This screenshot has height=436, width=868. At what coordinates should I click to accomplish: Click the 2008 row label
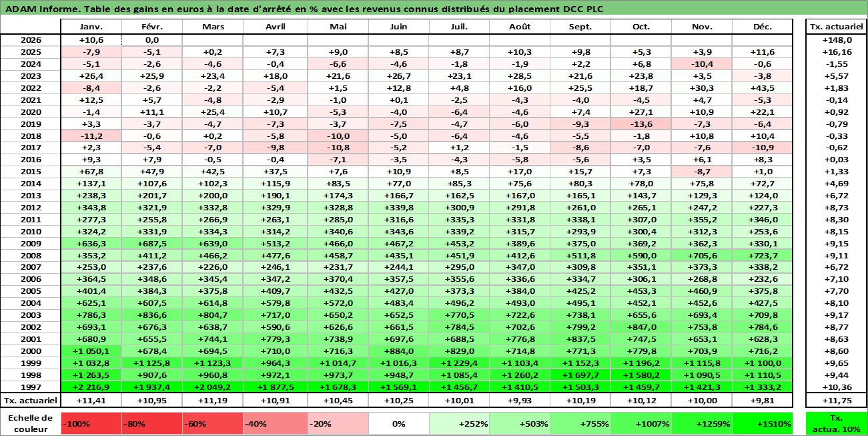click(31, 256)
